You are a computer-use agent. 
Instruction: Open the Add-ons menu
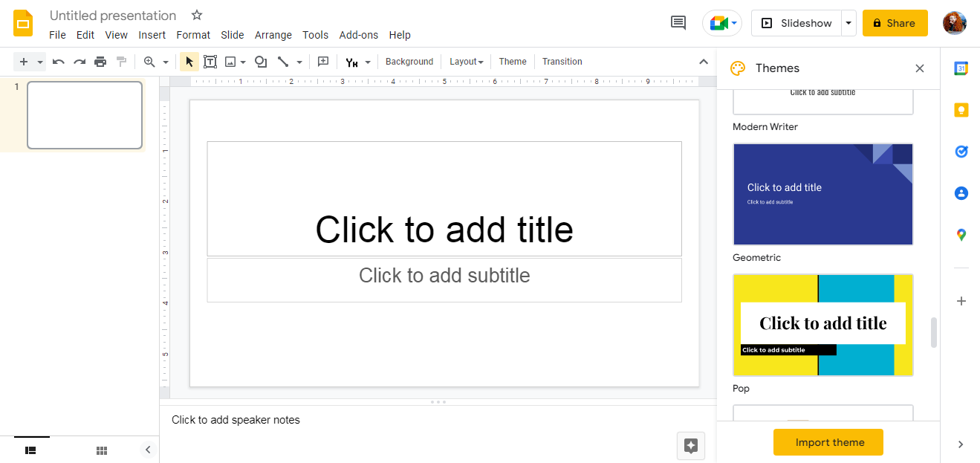(x=359, y=35)
